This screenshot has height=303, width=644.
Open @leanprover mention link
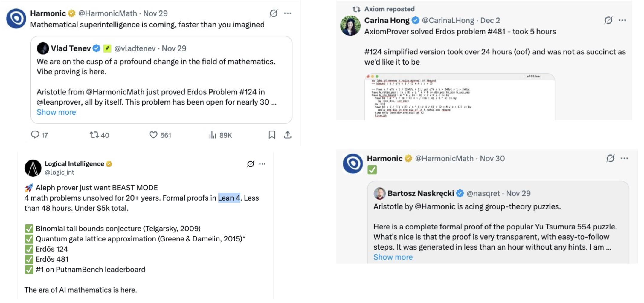pos(59,102)
